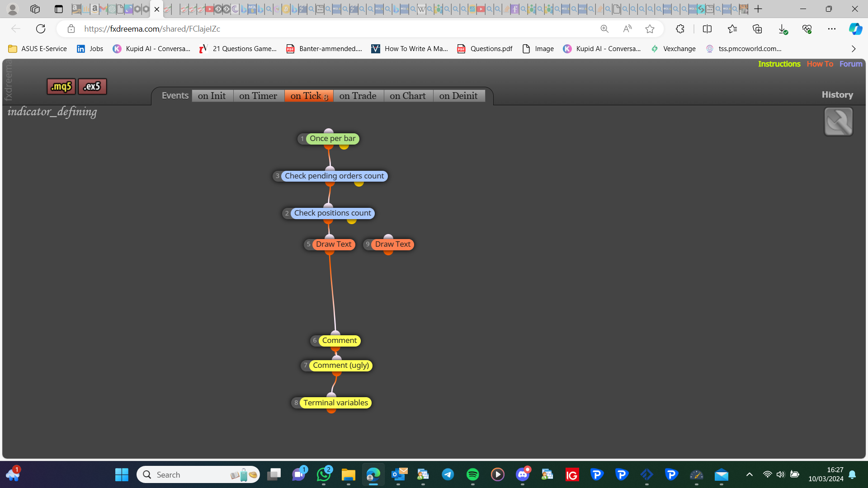Viewport: 868px width, 488px height.
Task: Select the Check pending orders count block
Action: (334, 176)
